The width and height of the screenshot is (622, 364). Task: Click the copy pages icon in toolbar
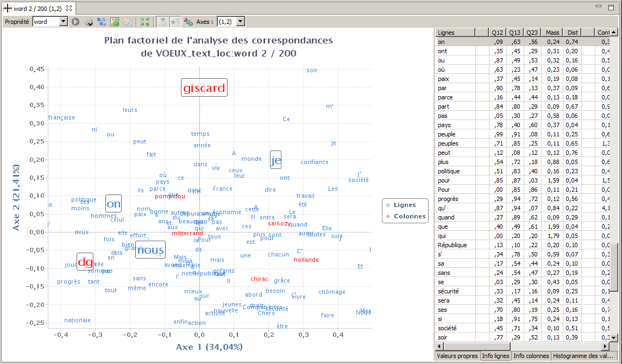pos(128,22)
